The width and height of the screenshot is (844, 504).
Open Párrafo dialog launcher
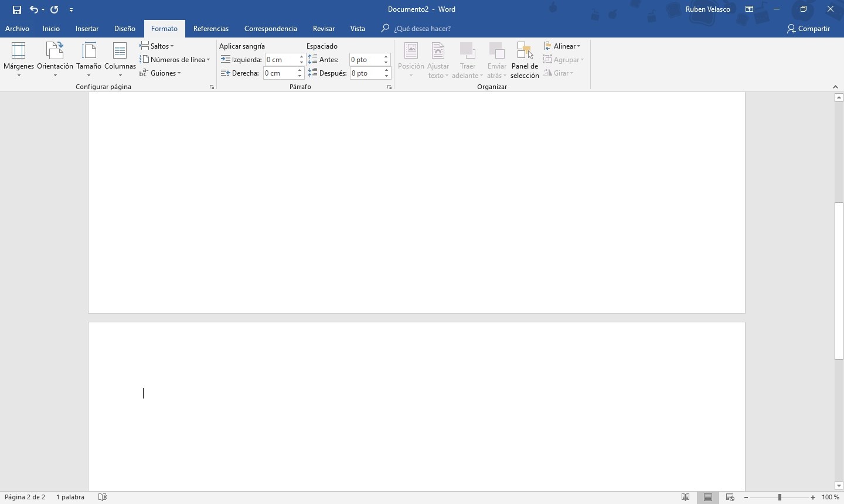(x=389, y=87)
